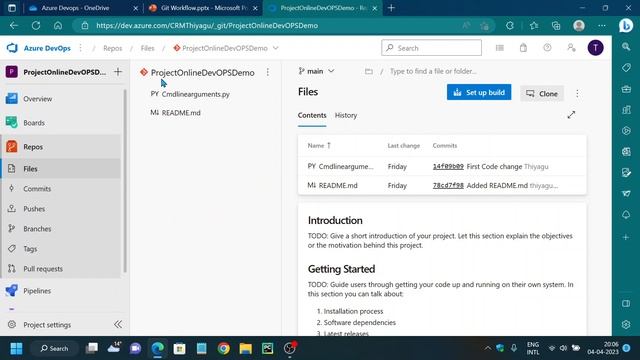The image size is (640, 360).
Task: Click the Clone button
Action: [x=542, y=93]
